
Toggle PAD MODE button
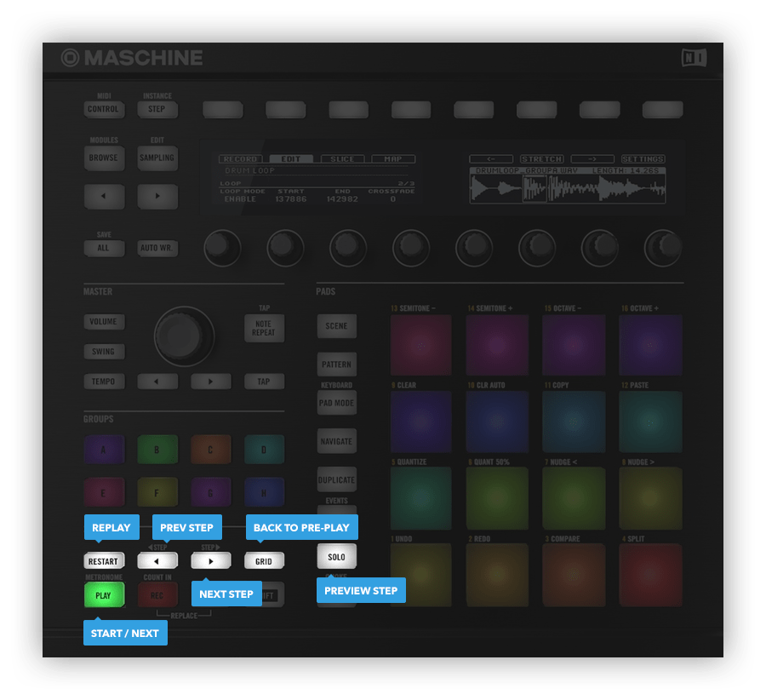click(336, 403)
